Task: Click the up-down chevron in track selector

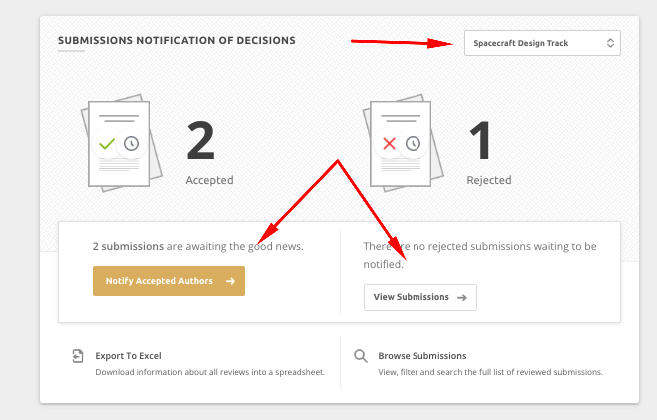Action: 610,43
